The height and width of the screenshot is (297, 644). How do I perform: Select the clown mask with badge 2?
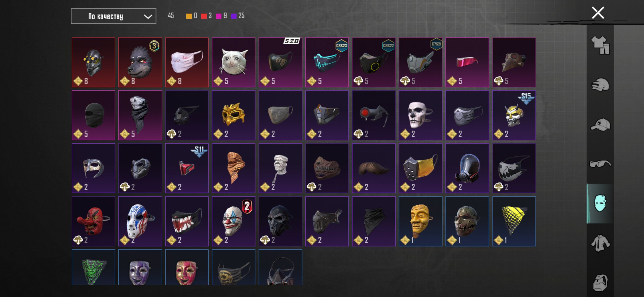pos(234,221)
